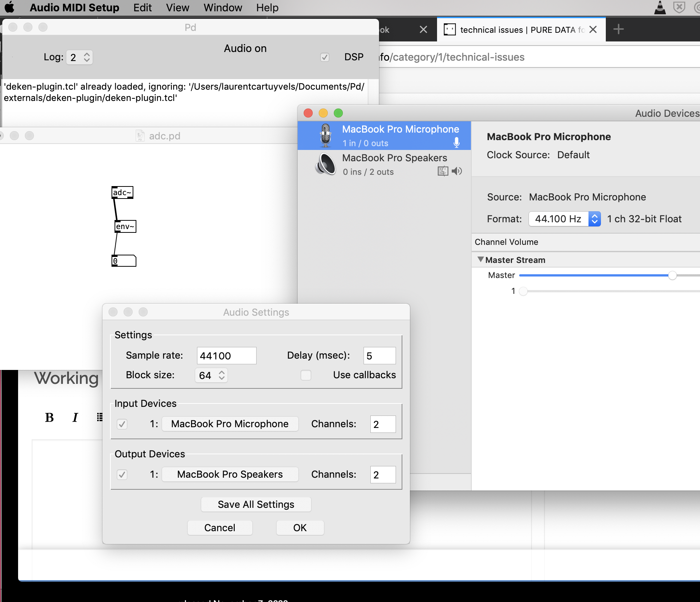This screenshot has height=602, width=700.
Task: Click the default input microphone badge
Action: [x=457, y=143]
